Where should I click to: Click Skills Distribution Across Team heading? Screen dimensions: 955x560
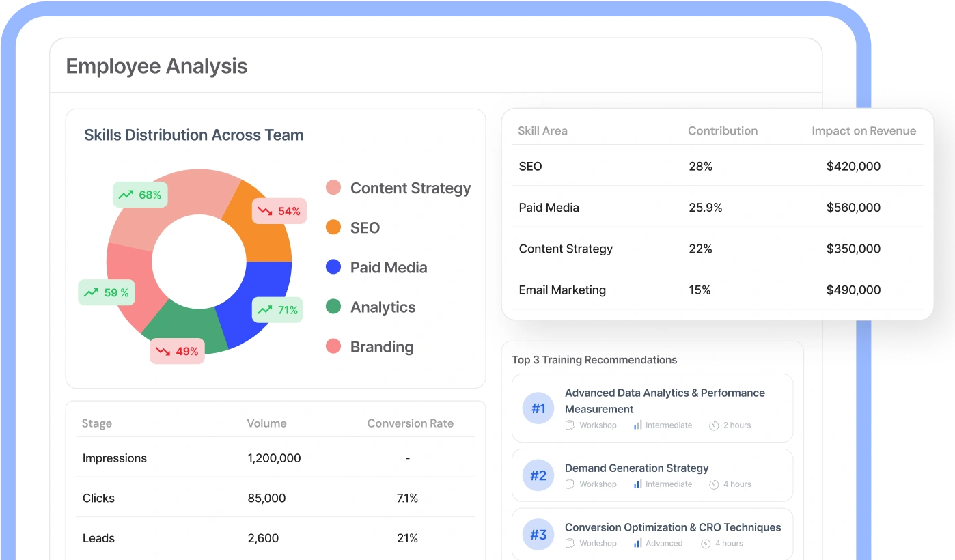(x=193, y=135)
